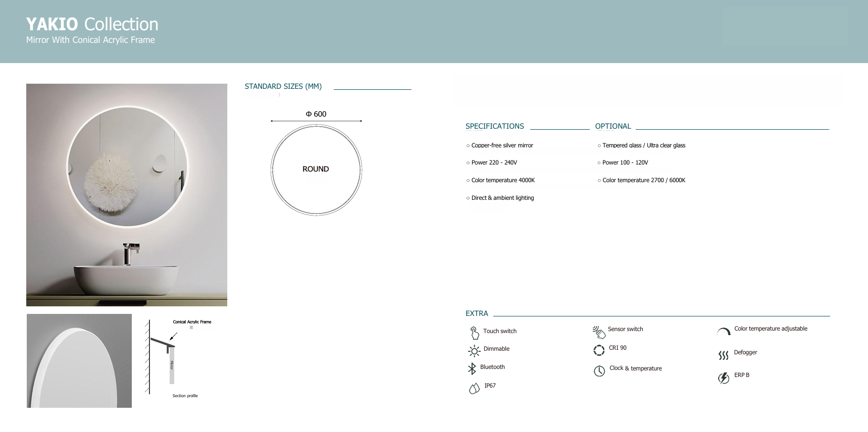The image size is (868, 432).
Task: Click the Dimmable sun icon
Action: [x=474, y=351]
